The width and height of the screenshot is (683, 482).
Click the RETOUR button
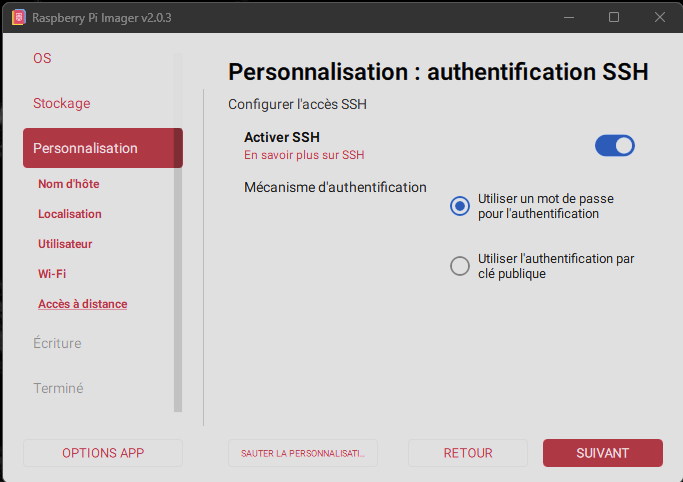click(x=468, y=453)
